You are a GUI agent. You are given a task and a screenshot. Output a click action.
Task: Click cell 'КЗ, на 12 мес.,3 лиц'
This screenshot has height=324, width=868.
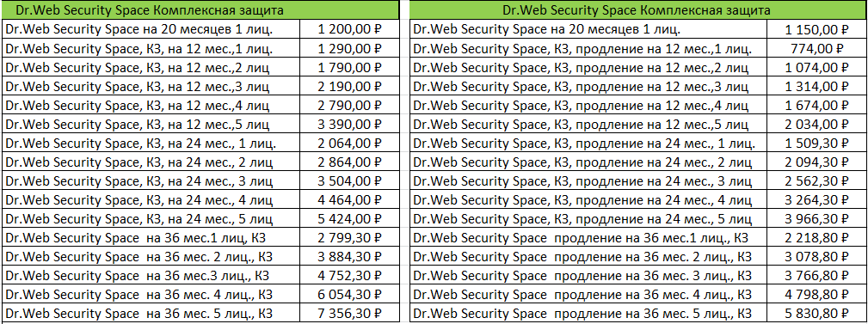click(151, 87)
